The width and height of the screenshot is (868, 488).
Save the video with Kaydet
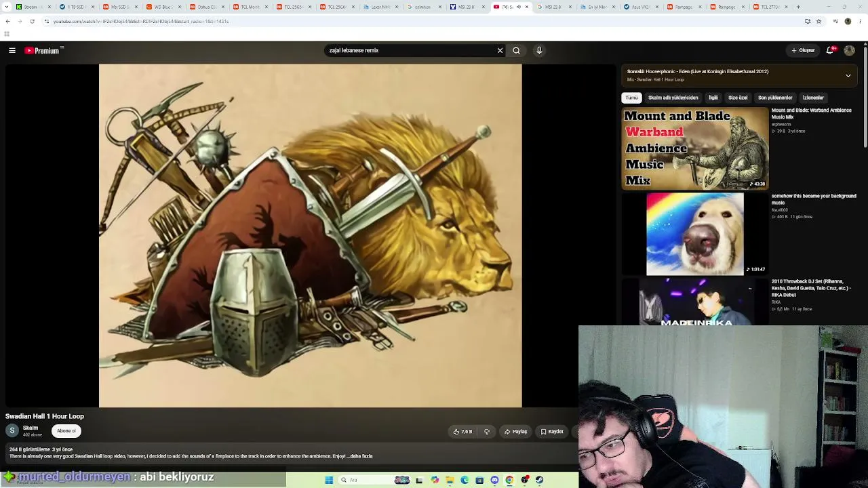click(x=552, y=432)
